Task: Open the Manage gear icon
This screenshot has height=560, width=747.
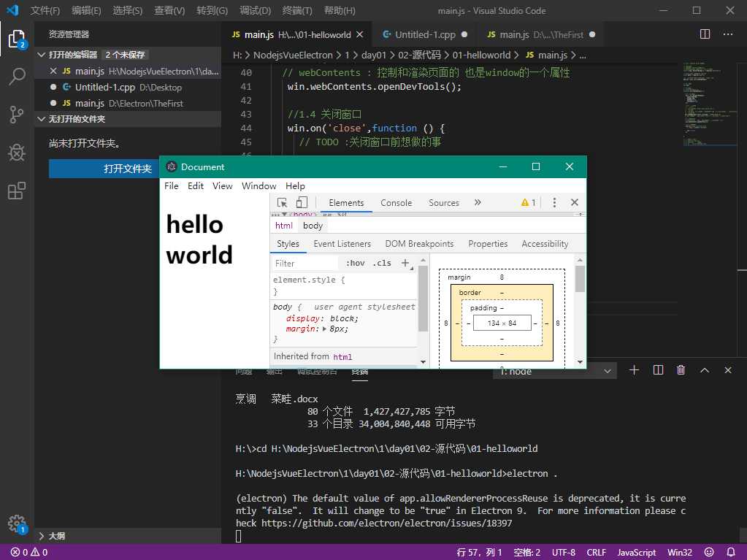Action: [17, 523]
